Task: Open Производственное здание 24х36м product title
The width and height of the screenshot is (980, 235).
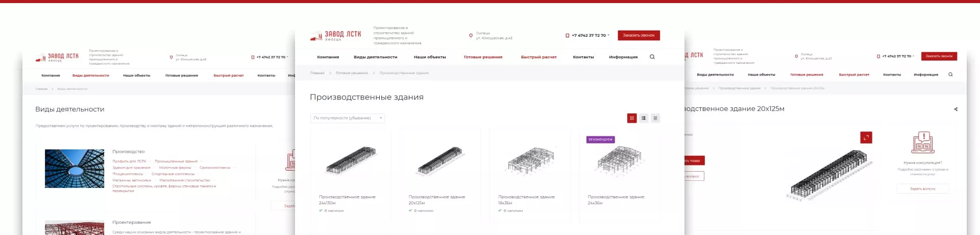Action: pyautogui.click(x=616, y=200)
